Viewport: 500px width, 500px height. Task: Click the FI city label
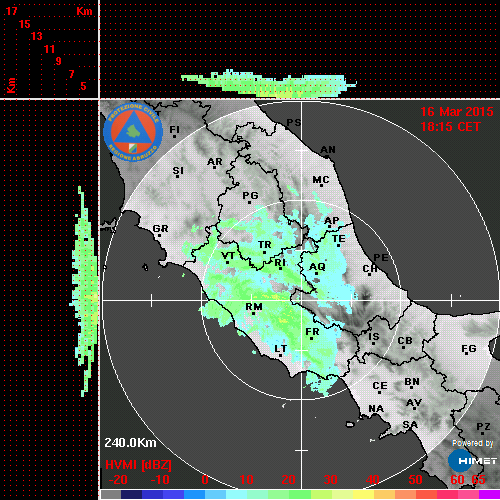click(175, 129)
